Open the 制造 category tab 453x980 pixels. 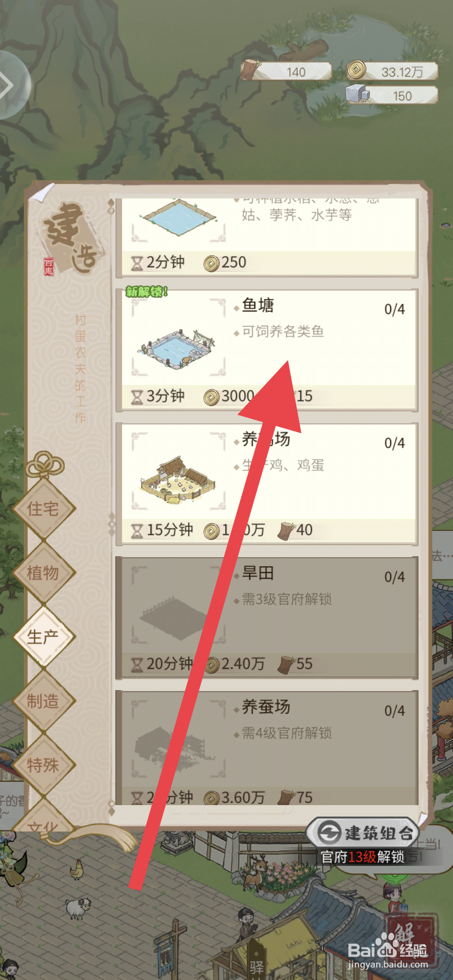(43, 701)
